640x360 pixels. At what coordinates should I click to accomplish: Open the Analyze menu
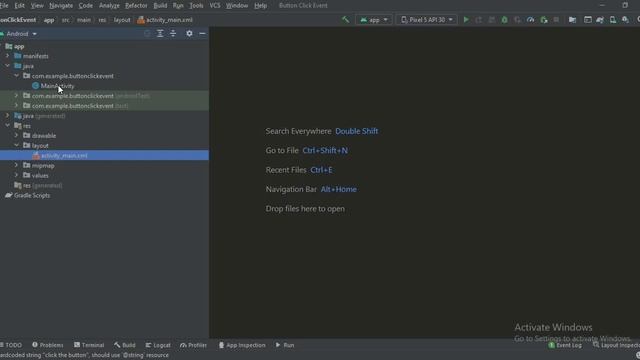(109, 6)
